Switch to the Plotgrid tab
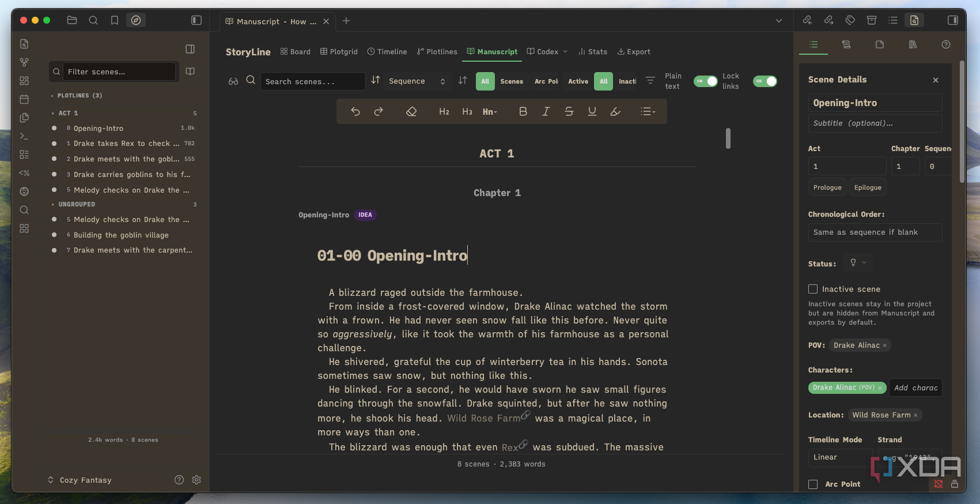Image resolution: width=980 pixels, height=504 pixels. (x=339, y=52)
